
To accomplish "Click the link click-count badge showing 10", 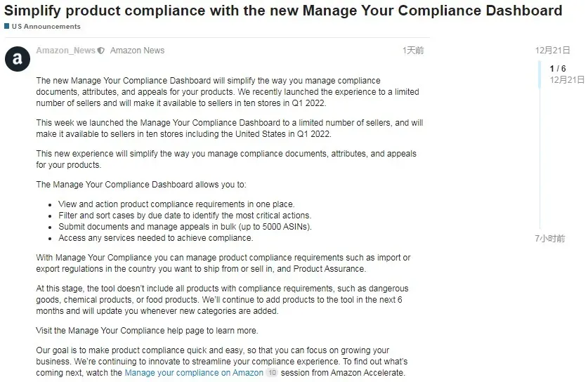I will (273, 373).
